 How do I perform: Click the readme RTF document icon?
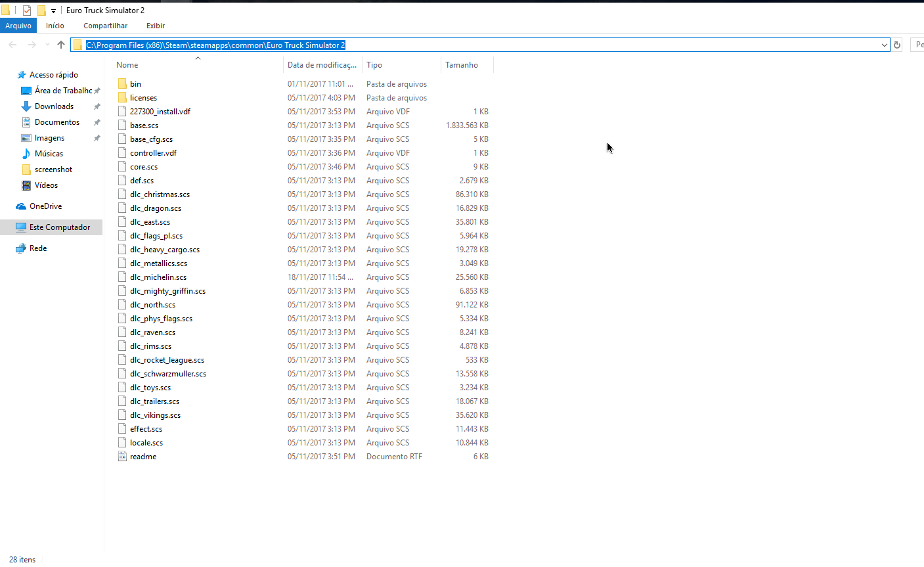tap(122, 456)
